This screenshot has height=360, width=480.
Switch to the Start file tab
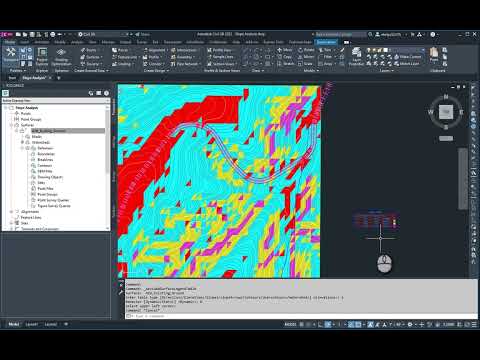click(12, 78)
